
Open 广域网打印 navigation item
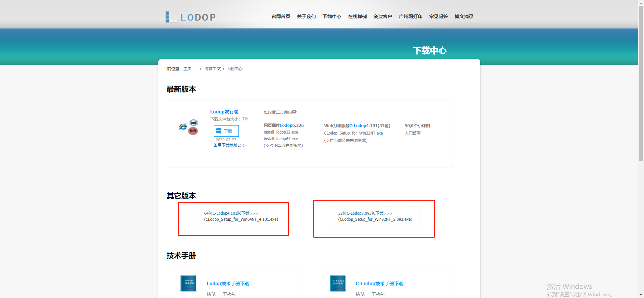pyautogui.click(x=411, y=16)
